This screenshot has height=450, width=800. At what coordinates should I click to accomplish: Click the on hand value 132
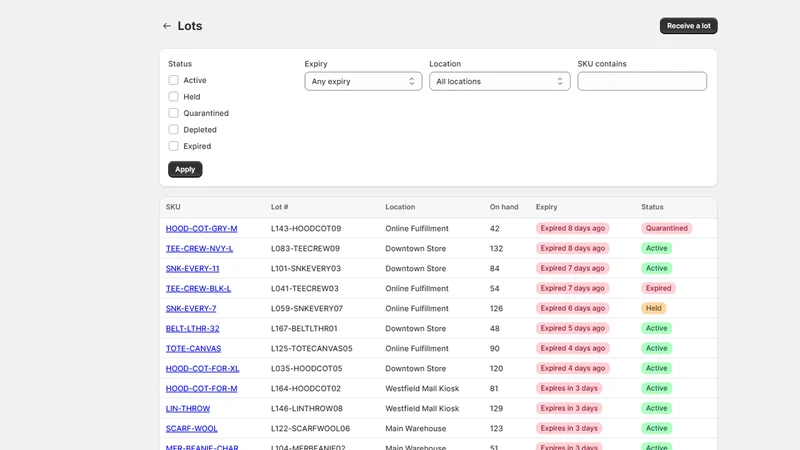496,248
